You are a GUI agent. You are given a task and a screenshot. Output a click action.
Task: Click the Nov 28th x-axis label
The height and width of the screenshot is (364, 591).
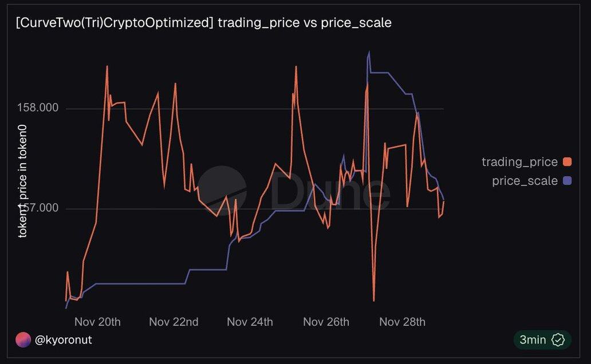pyautogui.click(x=402, y=322)
